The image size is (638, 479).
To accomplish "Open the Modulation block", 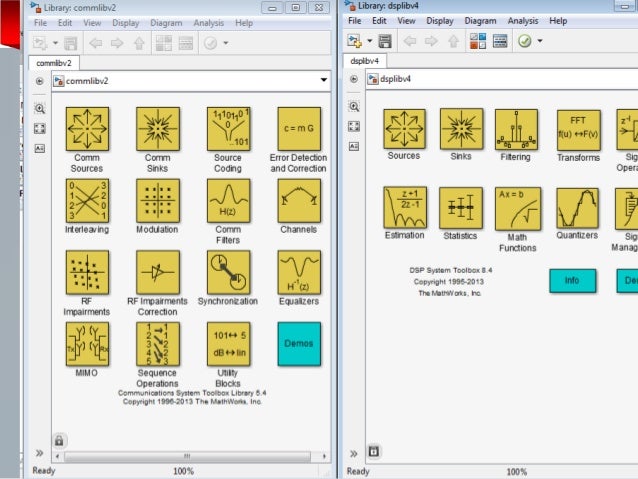I will pyautogui.click(x=158, y=201).
